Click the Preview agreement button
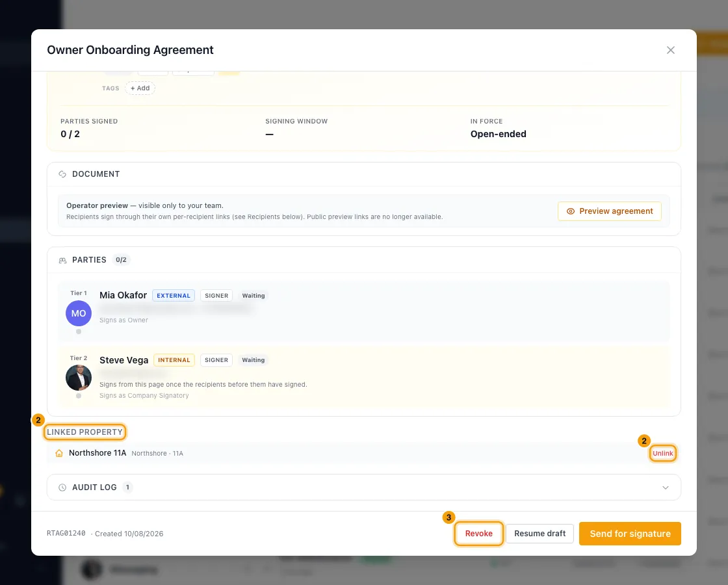728x585 pixels. click(x=610, y=211)
